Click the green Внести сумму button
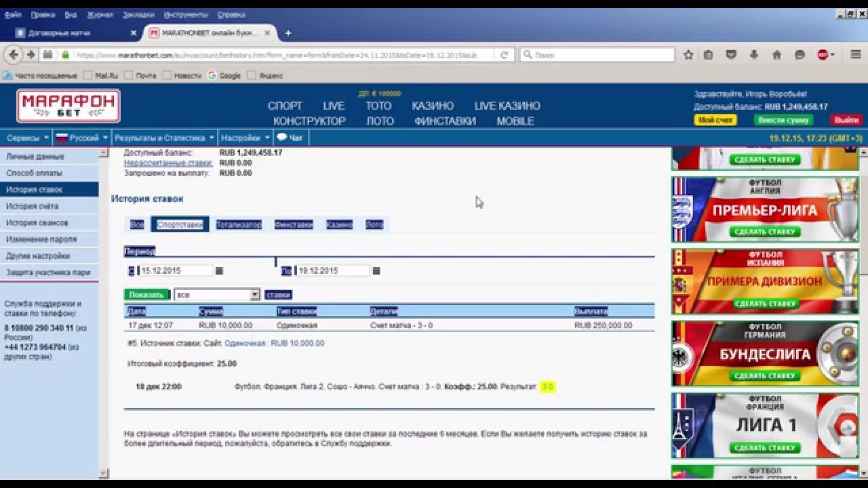The height and width of the screenshot is (488, 868). tap(783, 120)
